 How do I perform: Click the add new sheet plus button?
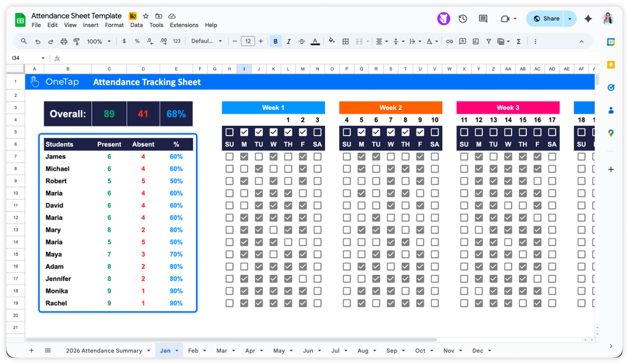(31, 350)
